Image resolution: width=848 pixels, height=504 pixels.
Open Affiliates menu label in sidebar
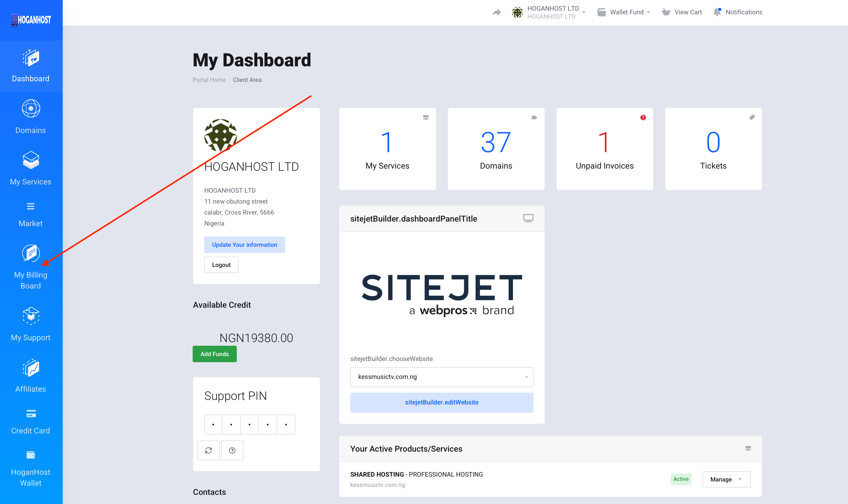tap(30, 389)
